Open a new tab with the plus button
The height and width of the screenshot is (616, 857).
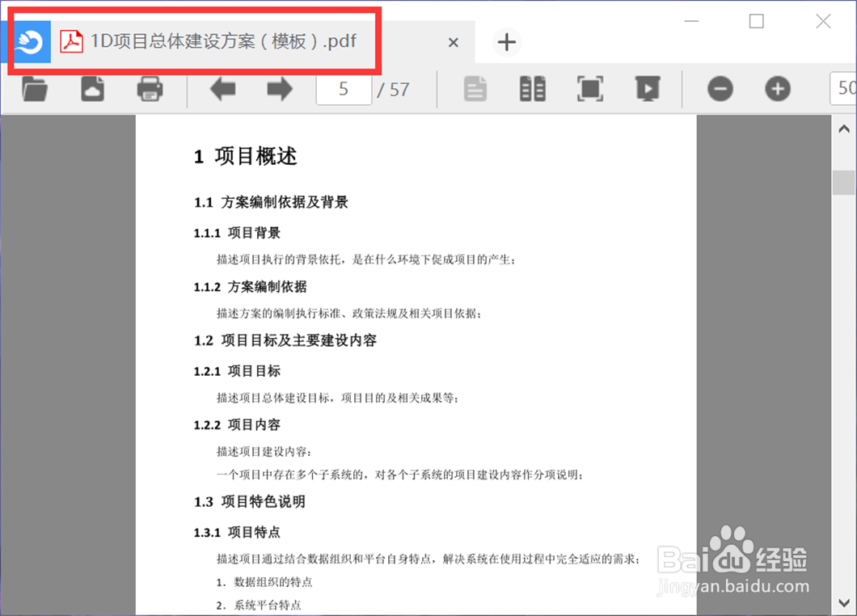tap(506, 42)
